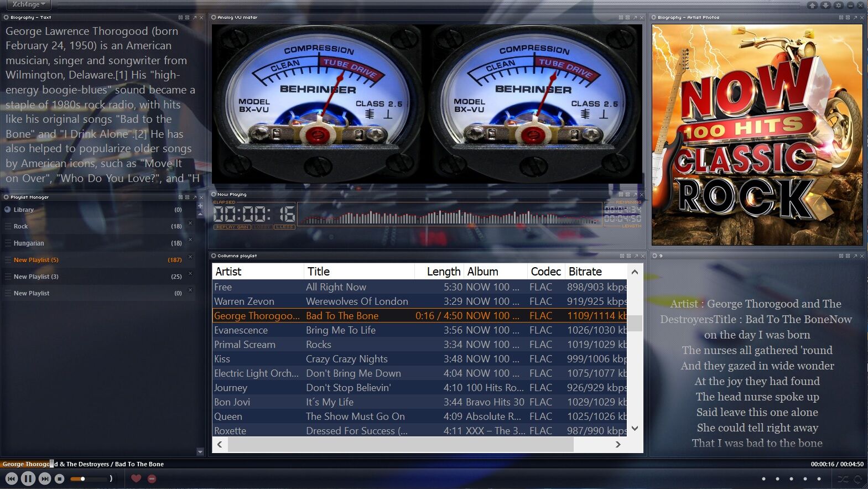868x489 pixels.
Task: Sort the playlist by Artist column header
Action: coord(258,272)
